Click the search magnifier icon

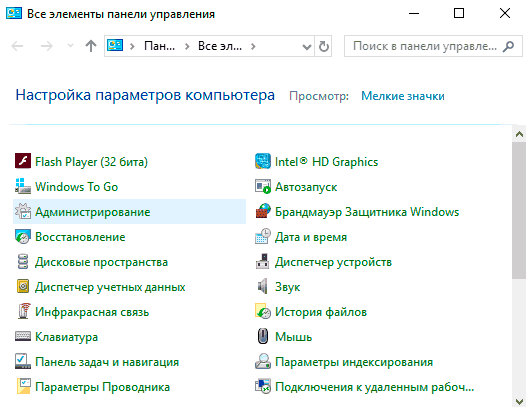pos(508,46)
